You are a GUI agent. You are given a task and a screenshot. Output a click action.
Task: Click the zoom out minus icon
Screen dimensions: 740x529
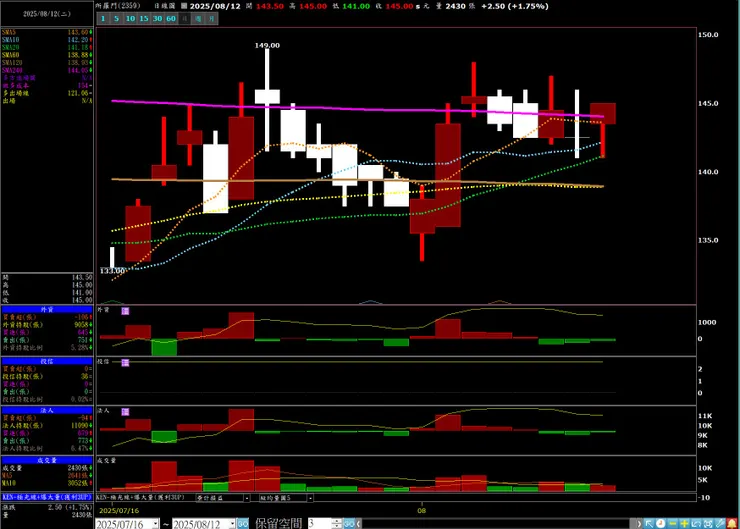pos(673,523)
